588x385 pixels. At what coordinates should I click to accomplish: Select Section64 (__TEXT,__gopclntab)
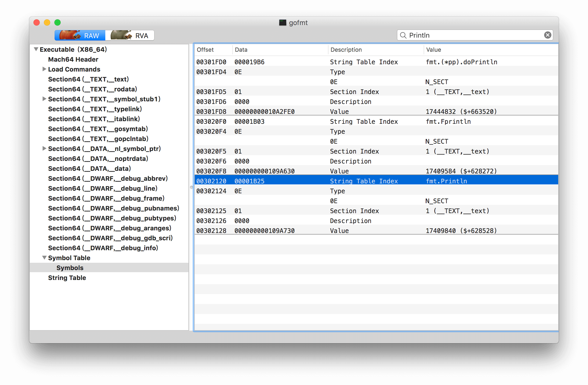(x=98, y=139)
